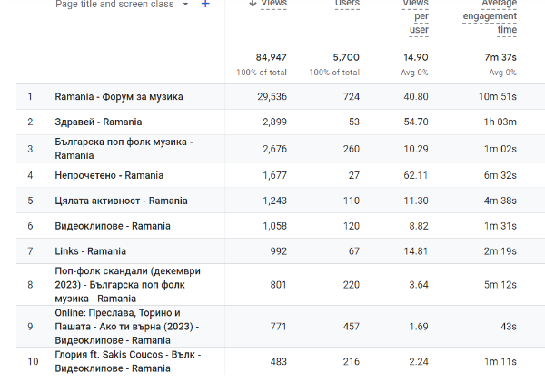This screenshot has height=392, width=545.
Task: Click users cell 220
Action: click(351, 285)
